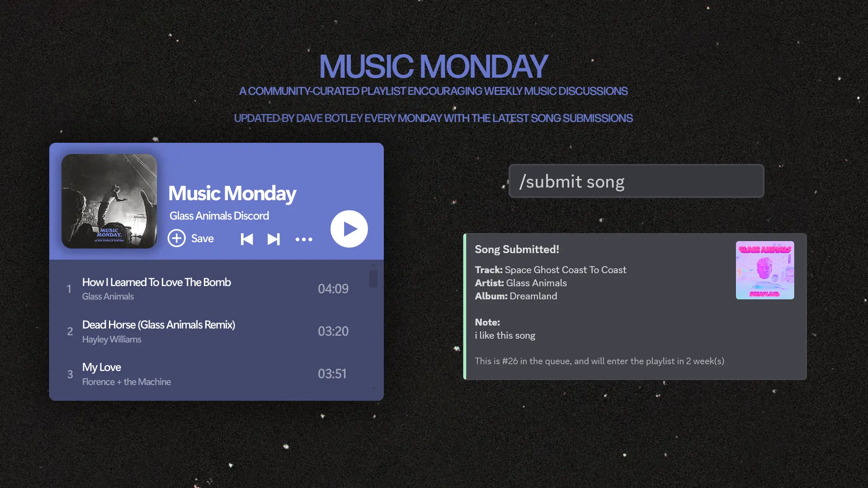
Task: Click track number 2 in the list
Action: 70,331
